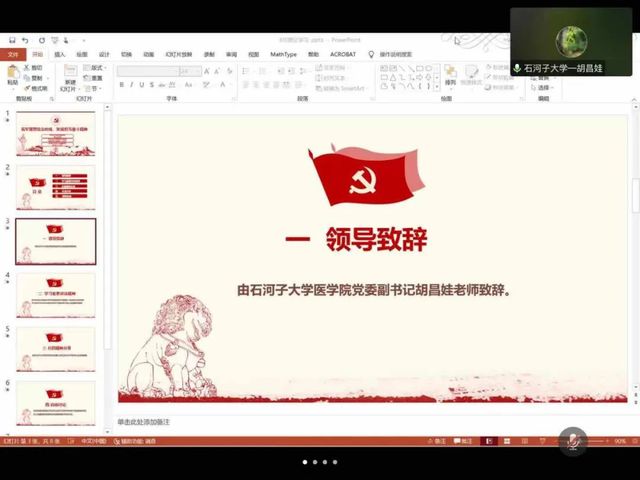This screenshot has height=480, width=640.
Task: Click the language indicator in status bar
Action: coord(93,441)
